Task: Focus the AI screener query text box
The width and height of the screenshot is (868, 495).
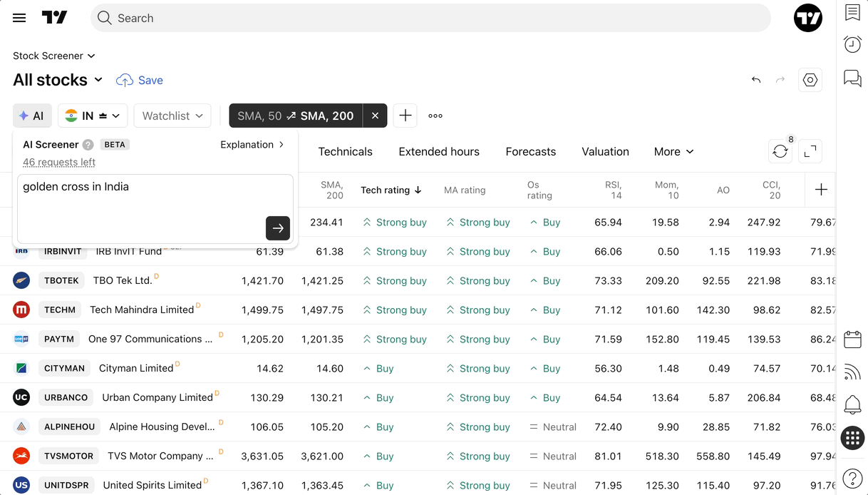Action: (155, 208)
